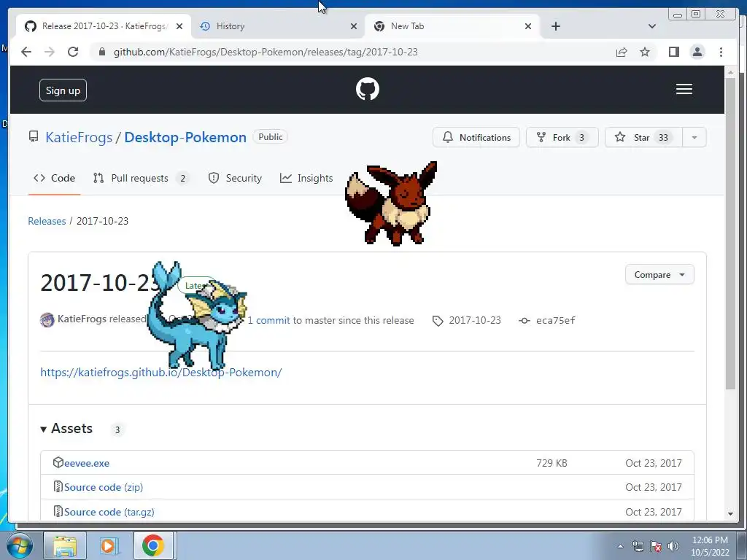Switch to the New Tab tab
Image resolution: width=747 pixels, height=560 pixels.
(452, 26)
